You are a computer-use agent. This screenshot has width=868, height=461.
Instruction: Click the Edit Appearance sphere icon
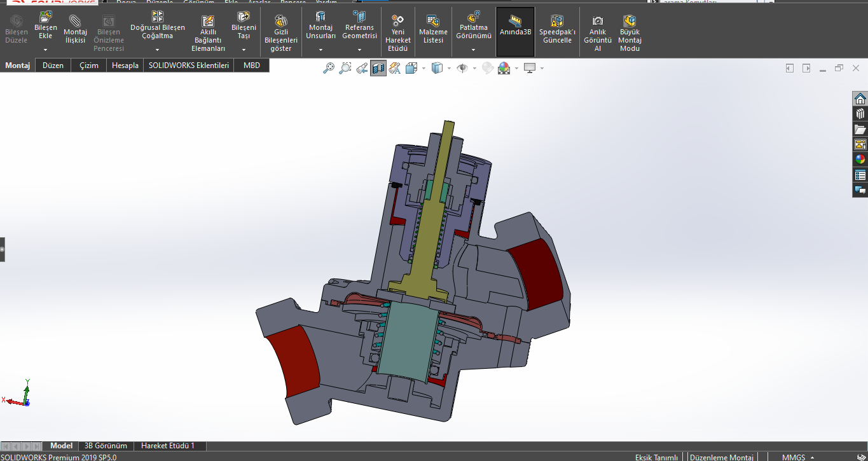tap(488, 68)
